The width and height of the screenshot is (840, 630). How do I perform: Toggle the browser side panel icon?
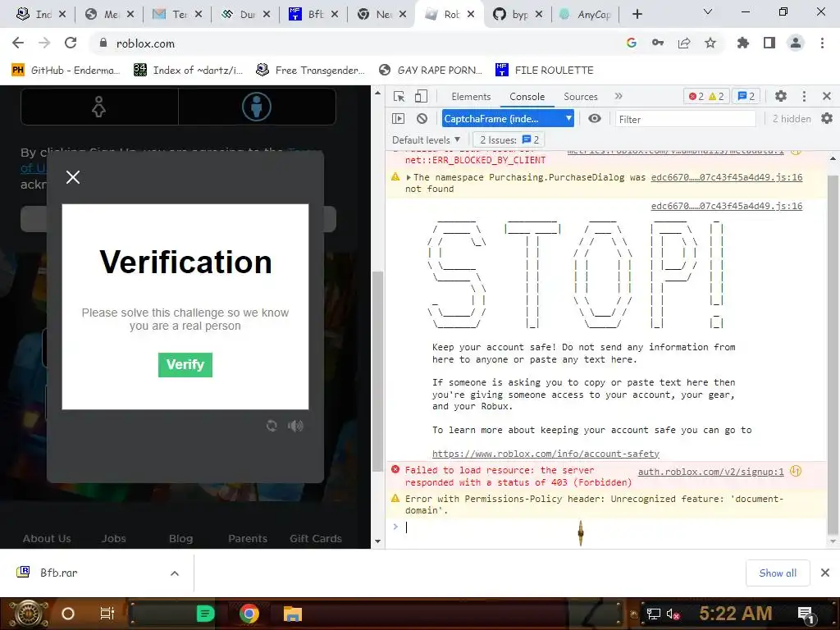(769, 43)
